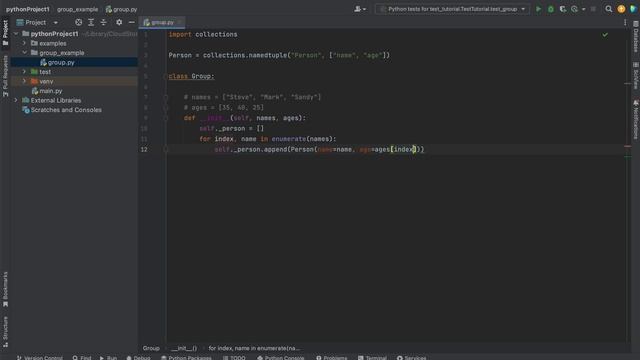Expand the venv folder
The height and width of the screenshot is (360, 640).
[x=24, y=81]
